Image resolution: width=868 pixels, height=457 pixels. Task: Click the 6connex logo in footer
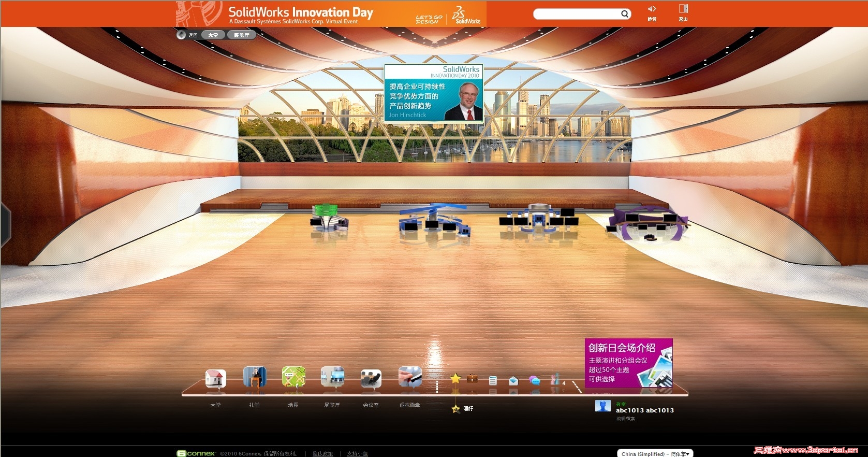pos(196,453)
